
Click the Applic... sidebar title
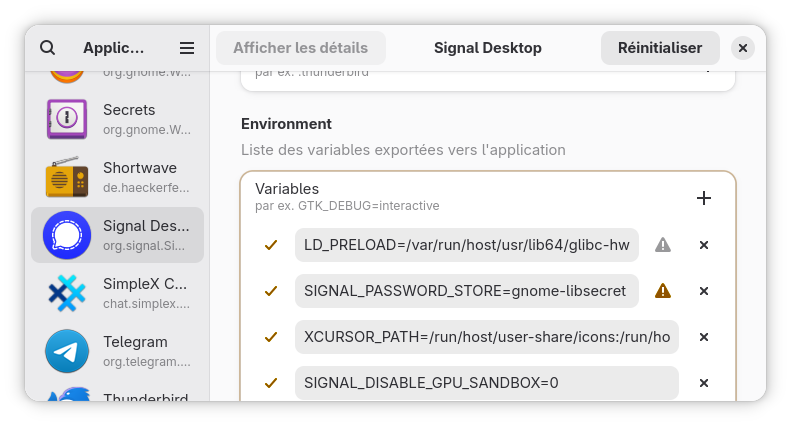[114, 48]
